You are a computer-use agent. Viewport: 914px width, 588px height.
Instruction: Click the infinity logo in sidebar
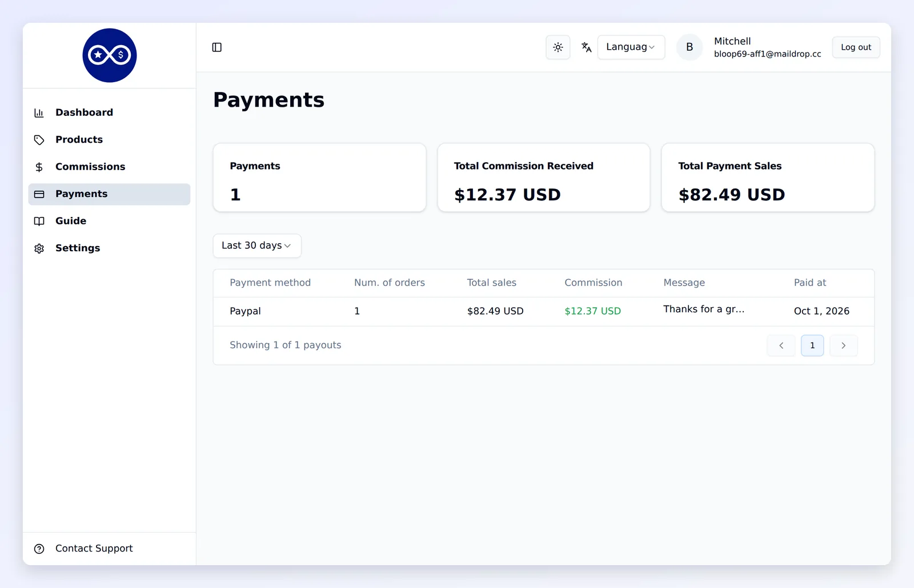pos(110,55)
